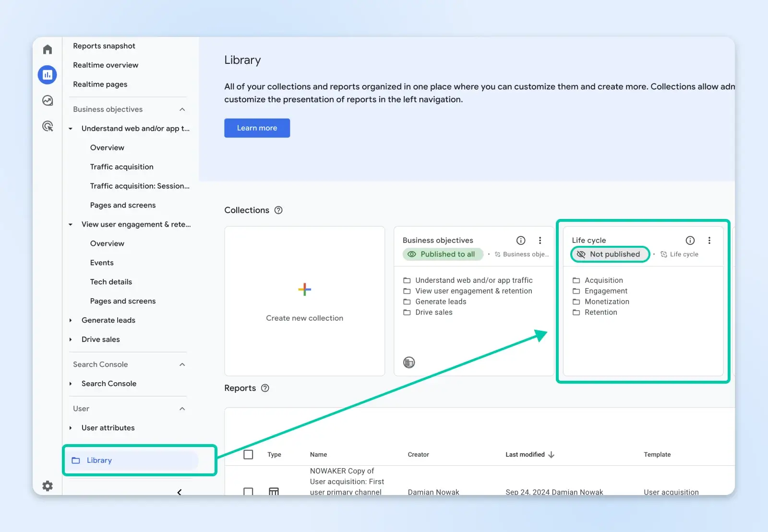
Task: Click the Learn more button
Action: pyautogui.click(x=257, y=128)
